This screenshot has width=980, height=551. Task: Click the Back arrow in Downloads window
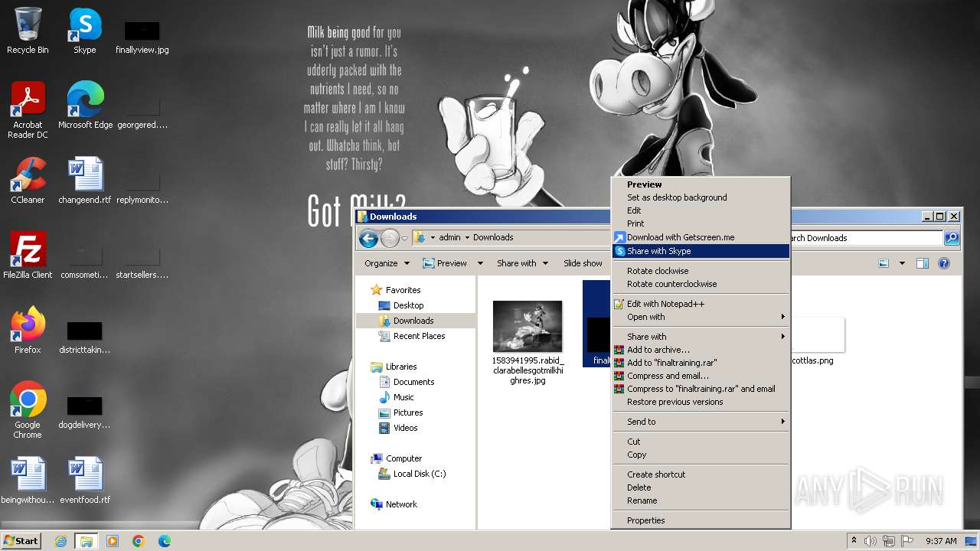(368, 238)
